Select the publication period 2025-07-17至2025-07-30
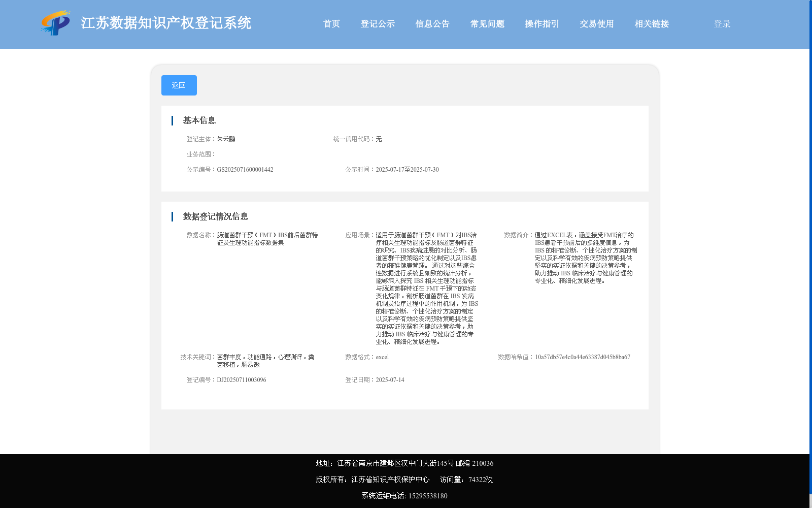812x508 pixels. [x=408, y=170]
